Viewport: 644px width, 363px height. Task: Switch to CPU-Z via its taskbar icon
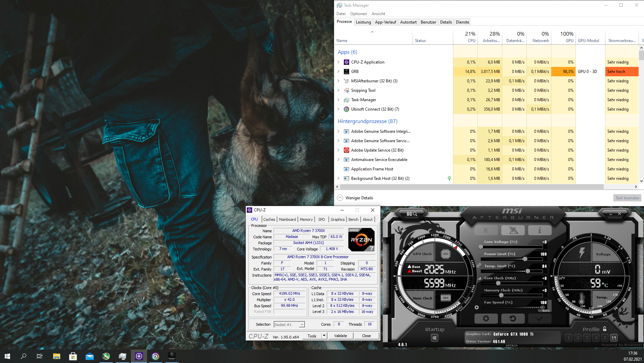click(139, 356)
